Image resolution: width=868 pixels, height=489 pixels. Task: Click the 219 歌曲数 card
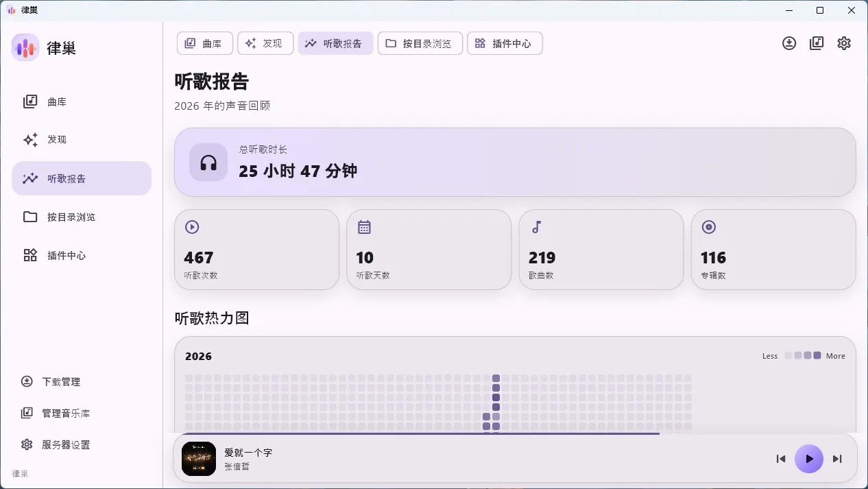pos(601,250)
